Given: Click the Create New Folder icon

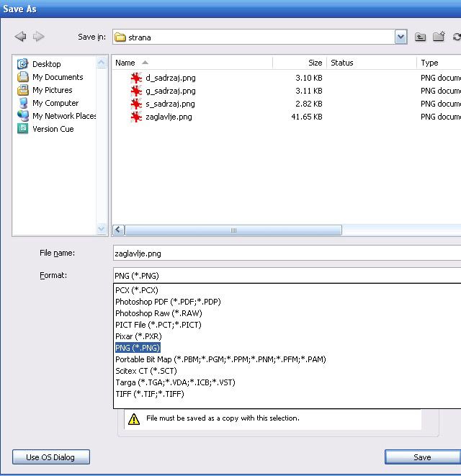Looking at the screenshot, I should [x=438, y=37].
